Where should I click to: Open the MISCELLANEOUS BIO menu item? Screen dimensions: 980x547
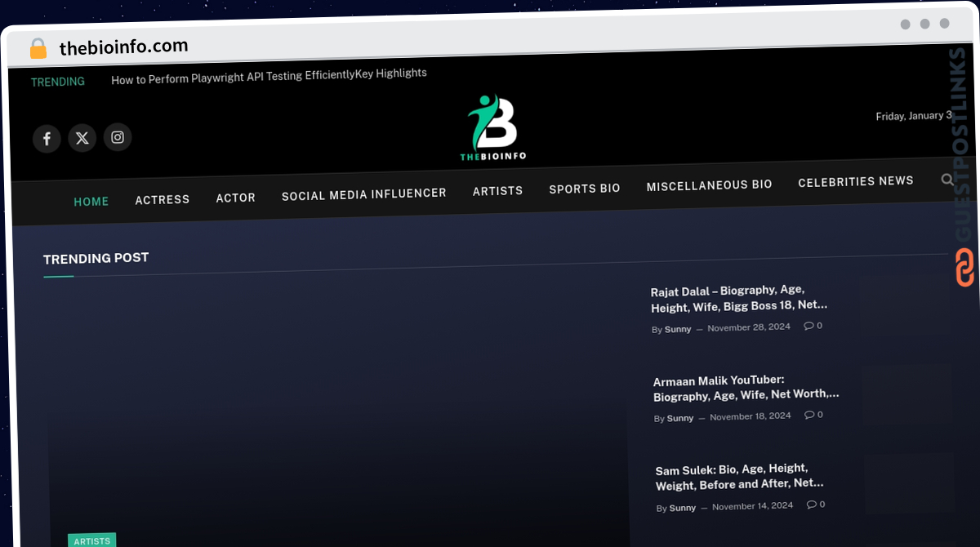point(709,185)
